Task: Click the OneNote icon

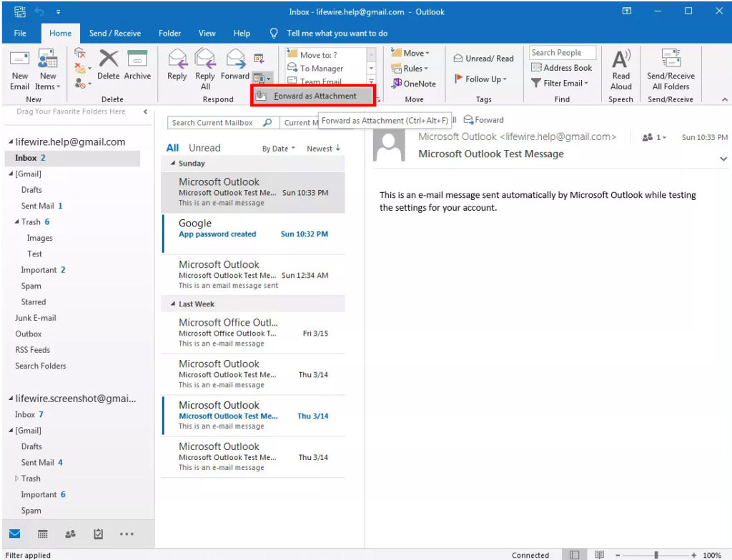Action: click(397, 83)
